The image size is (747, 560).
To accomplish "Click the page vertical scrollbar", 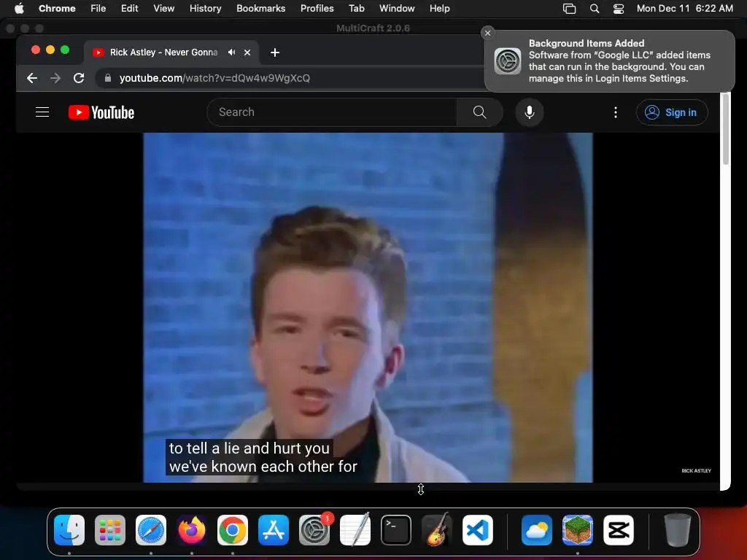I will point(726,128).
